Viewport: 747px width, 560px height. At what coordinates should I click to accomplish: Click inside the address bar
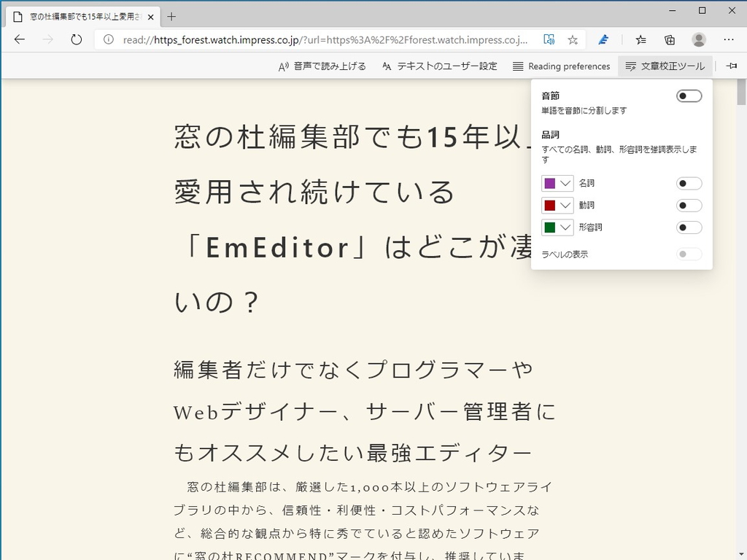tap(292, 41)
